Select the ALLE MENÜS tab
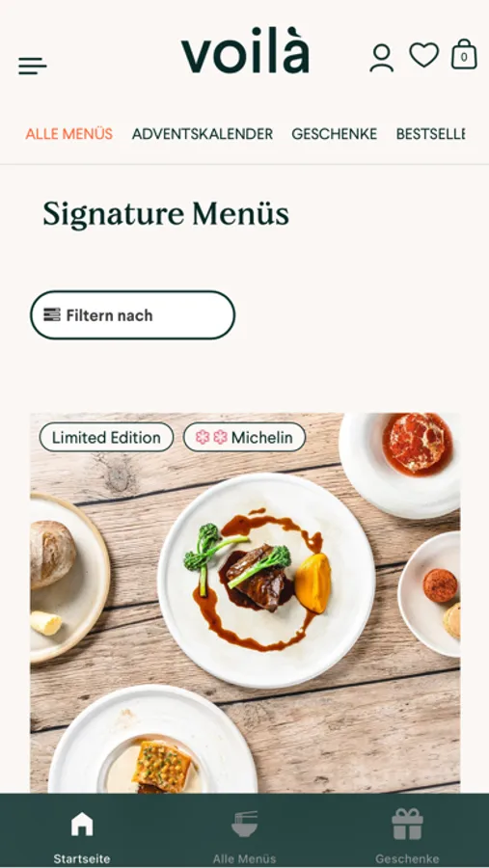This screenshot has width=489, height=868. pyautogui.click(x=69, y=134)
